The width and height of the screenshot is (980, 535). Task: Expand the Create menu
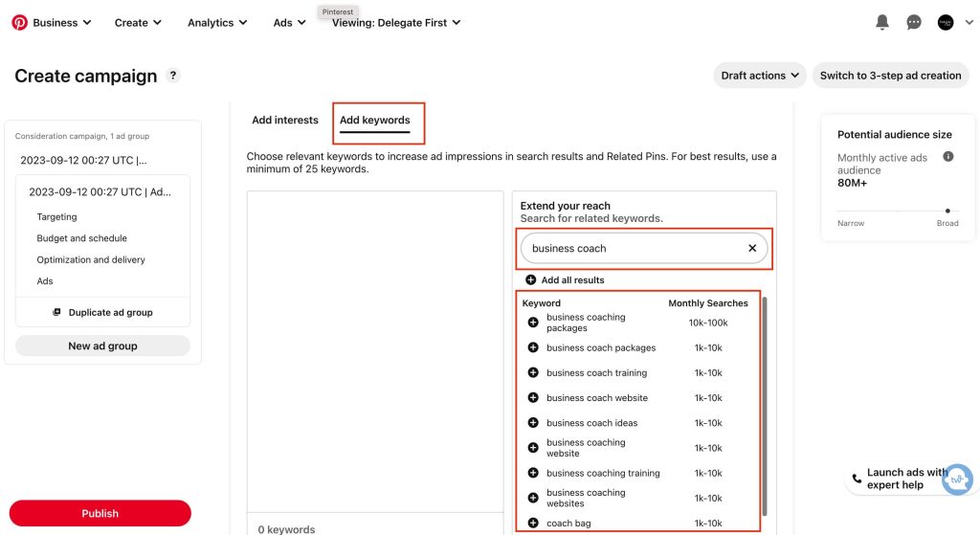tap(138, 23)
